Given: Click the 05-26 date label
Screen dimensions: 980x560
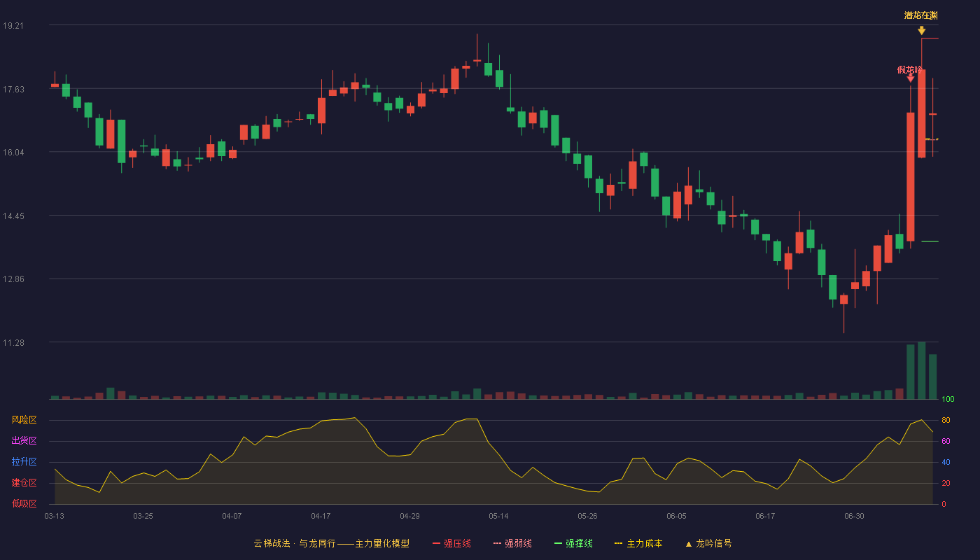Looking at the screenshot, I should click(x=587, y=516).
